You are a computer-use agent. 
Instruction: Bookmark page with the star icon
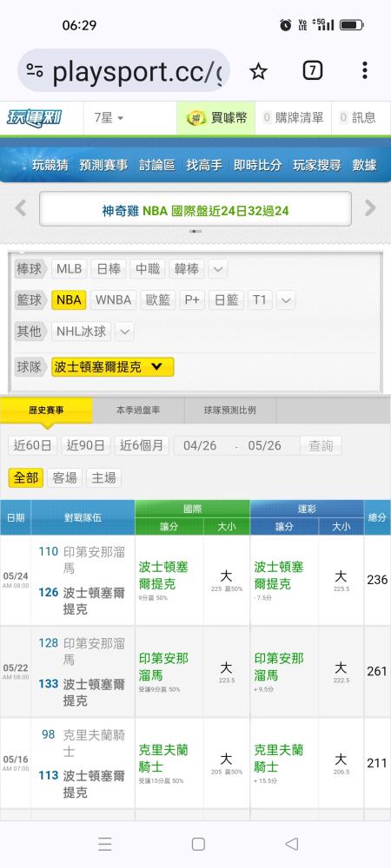pyautogui.click(x=258, y=71)
